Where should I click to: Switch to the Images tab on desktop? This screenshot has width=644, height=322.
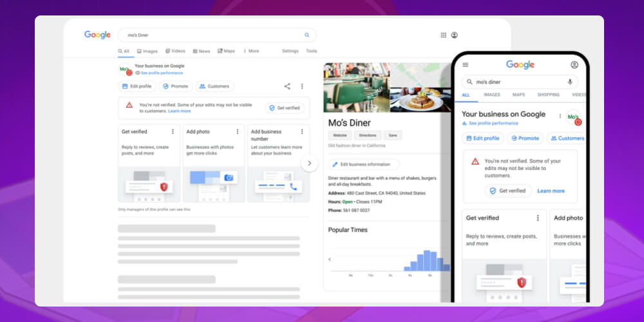(x=147, y=51)
